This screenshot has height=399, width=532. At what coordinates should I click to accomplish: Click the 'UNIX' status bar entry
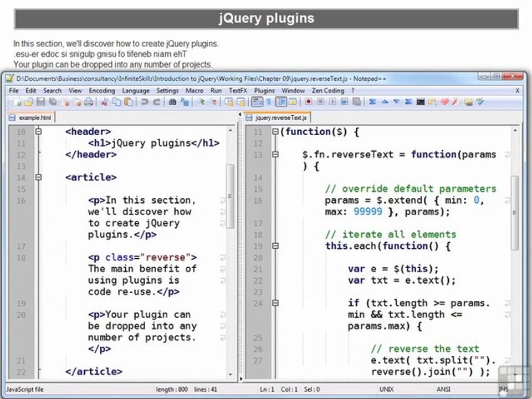click(386, 389)
